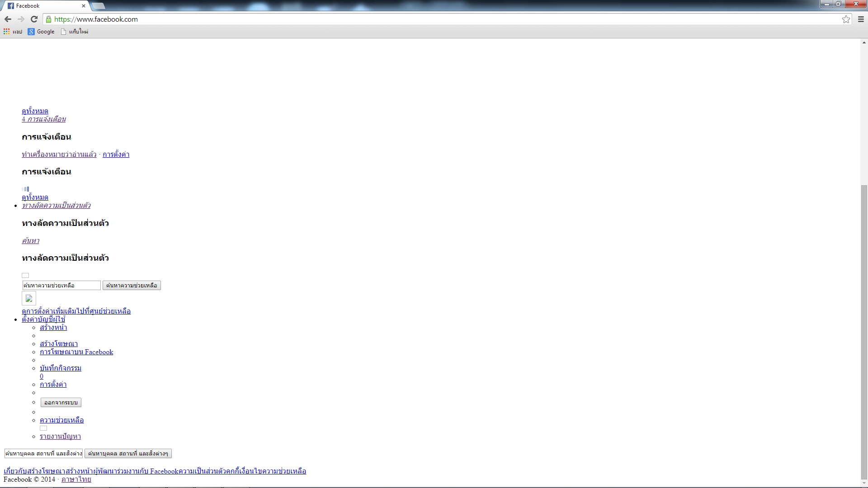The image size is (868, 488).
Task: Open the Google bookmark
Action: [41, 32]
